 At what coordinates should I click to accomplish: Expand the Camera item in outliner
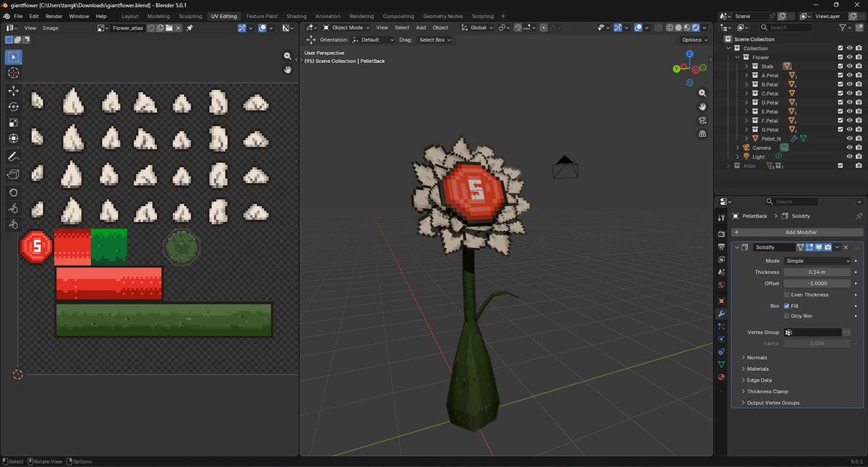[738, 147]
